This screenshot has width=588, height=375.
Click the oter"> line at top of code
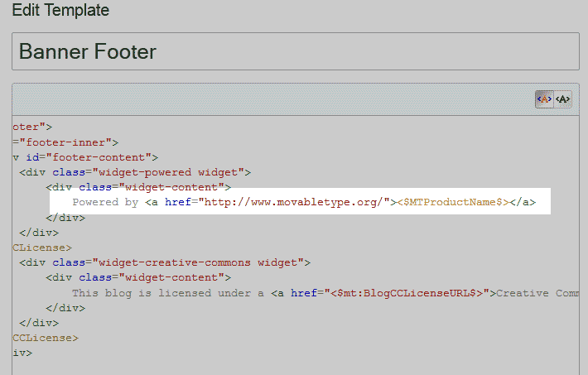tap(32, 127)
